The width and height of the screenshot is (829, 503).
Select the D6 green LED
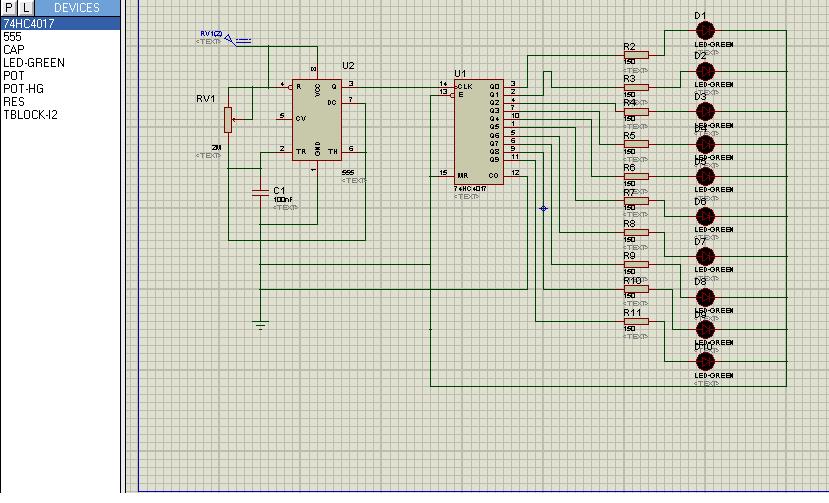coord(705,216)
